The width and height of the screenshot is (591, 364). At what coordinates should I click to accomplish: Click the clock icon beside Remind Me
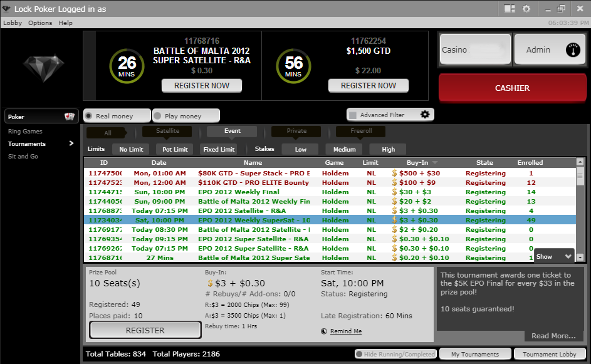(x=324, y=331)
